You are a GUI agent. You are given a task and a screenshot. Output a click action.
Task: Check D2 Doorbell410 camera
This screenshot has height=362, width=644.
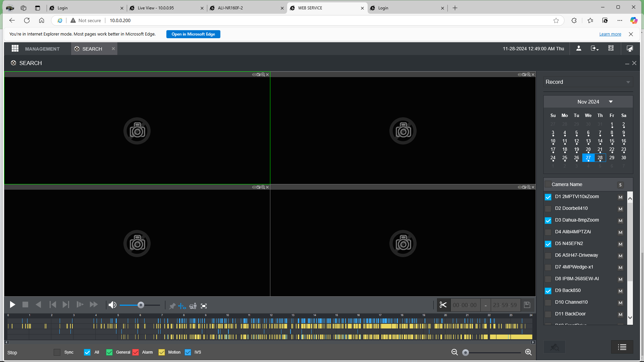548,209
